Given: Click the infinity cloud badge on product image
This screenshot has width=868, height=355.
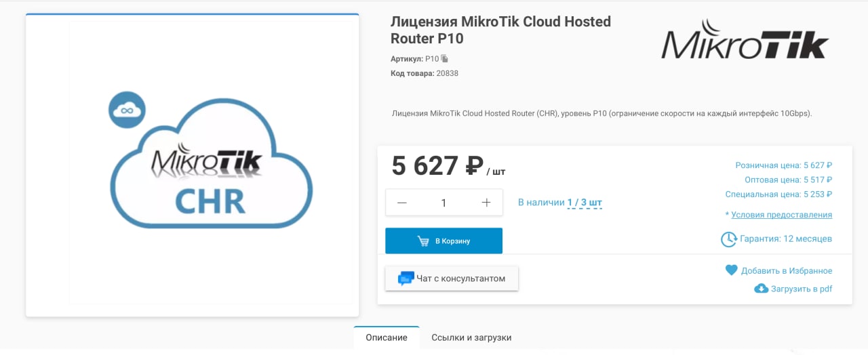Looking at the screenshot, I should [127, 109].
